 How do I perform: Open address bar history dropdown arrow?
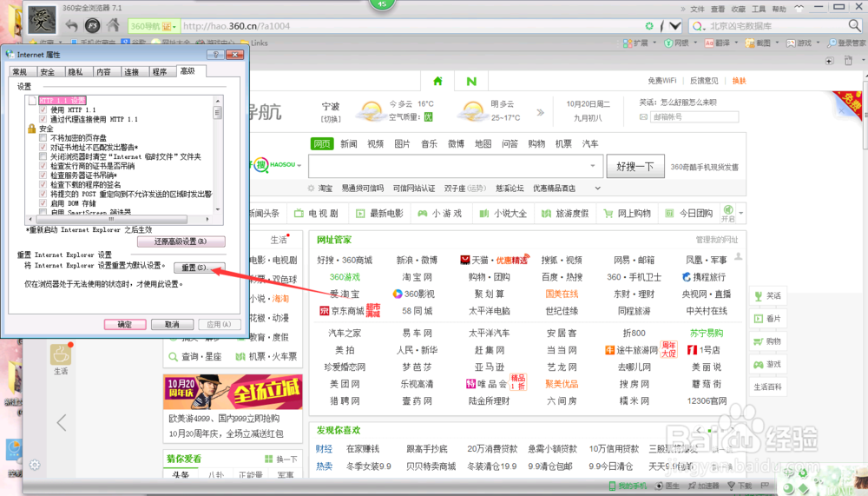674,25
